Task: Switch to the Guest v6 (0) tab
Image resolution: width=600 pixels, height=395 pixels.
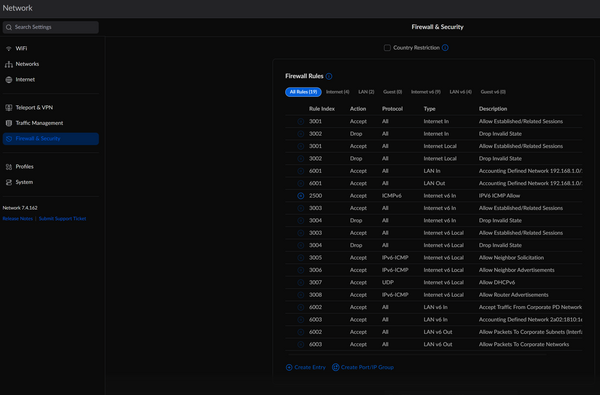Action: click(493, 92)
